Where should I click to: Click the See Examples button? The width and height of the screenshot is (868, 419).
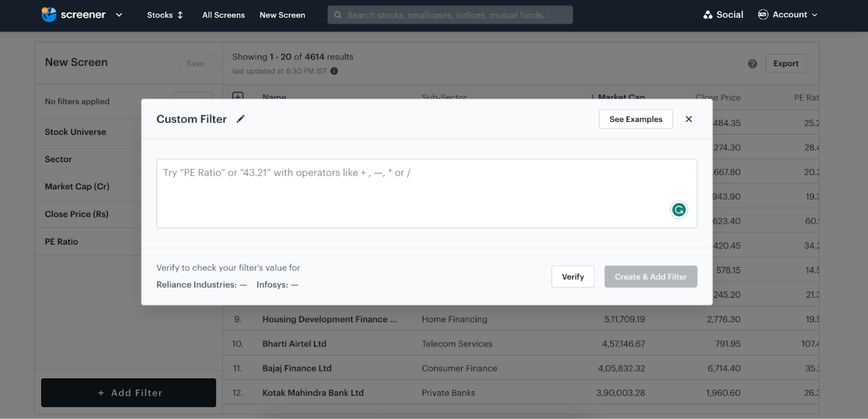click(x=635, y=119)
